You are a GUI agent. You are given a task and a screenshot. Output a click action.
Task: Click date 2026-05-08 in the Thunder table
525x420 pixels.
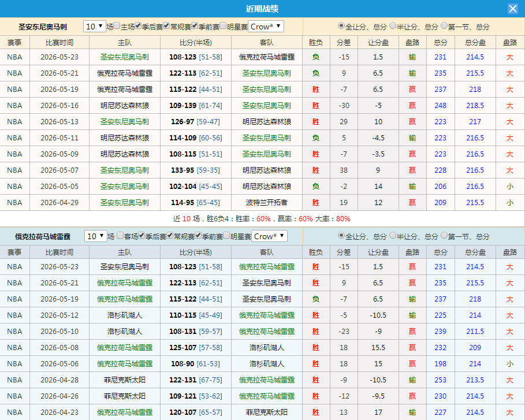coord(59,348)
